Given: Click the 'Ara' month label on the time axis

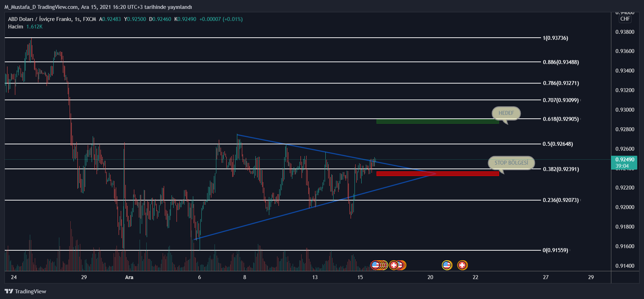Looking at the screenshot, I should coord(129,277).
